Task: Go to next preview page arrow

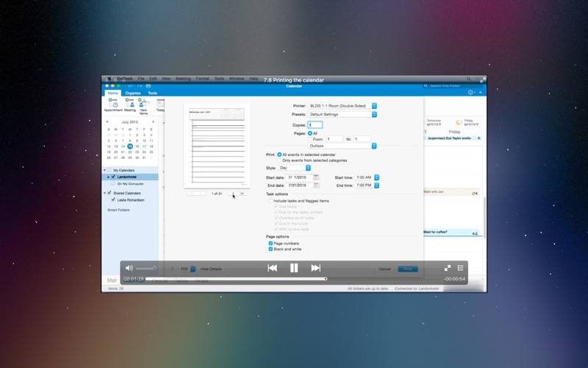Action: pyautogui.click(x=233, y=194)
